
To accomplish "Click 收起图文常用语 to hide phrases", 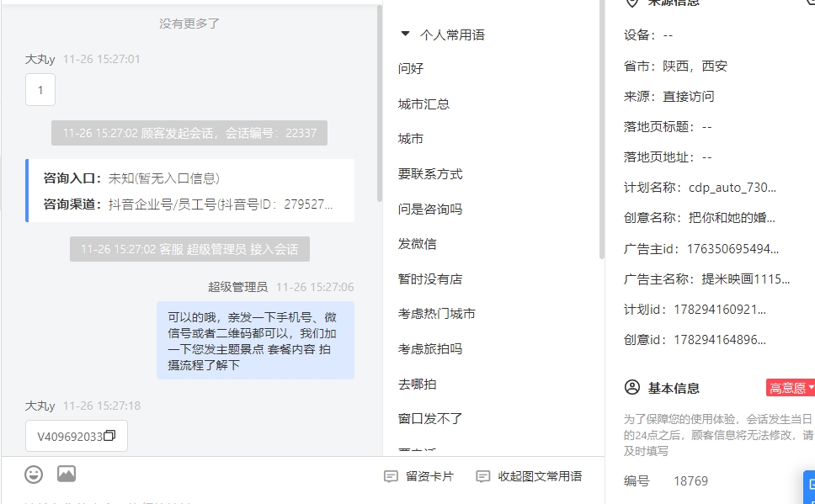I will 529,476.
